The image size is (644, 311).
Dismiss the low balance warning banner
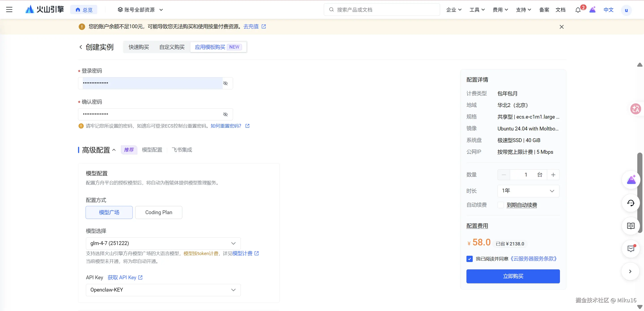pyautogui.click(x=561, y=27)
